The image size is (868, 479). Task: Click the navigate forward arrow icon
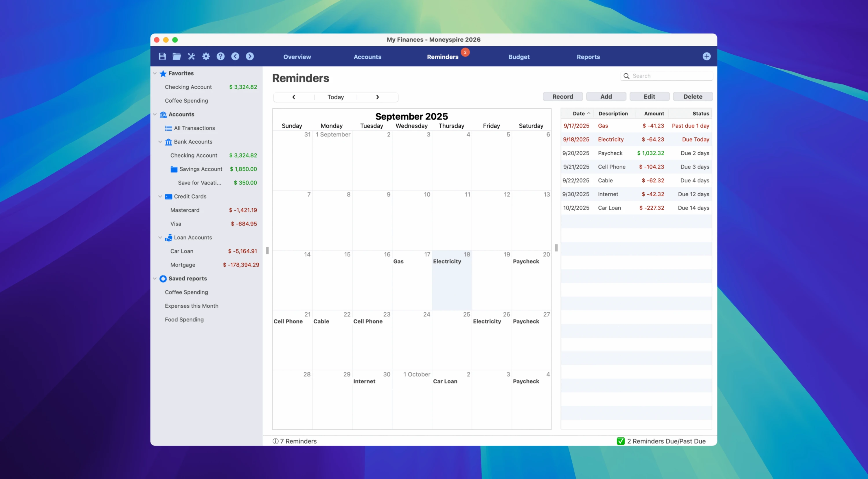click(250, 56)
